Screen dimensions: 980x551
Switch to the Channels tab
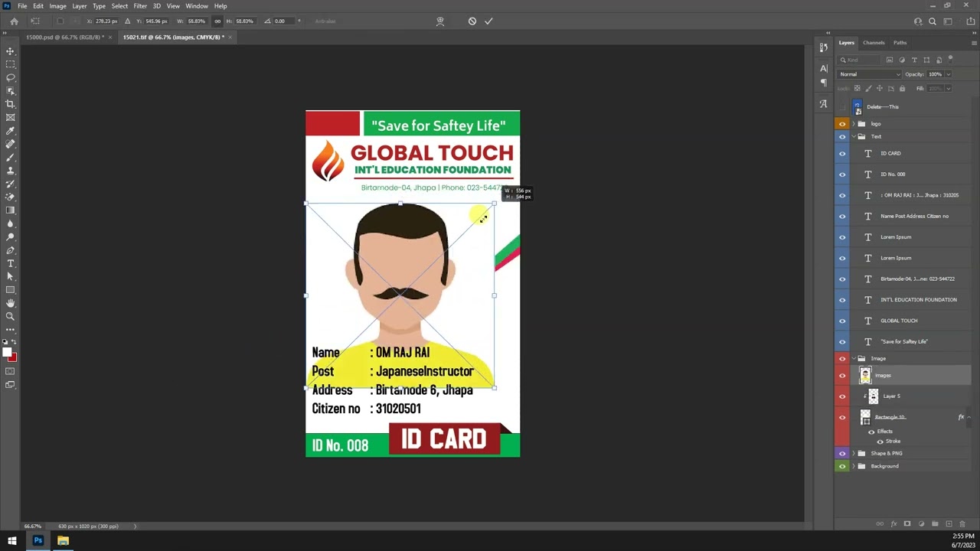[874, 43]
